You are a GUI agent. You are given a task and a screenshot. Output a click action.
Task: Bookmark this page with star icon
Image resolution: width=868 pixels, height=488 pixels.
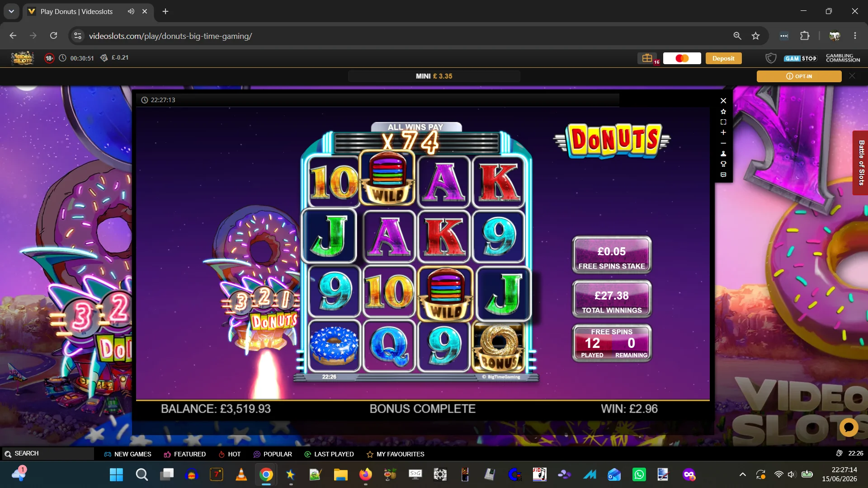pyautogui.click(x=755, y=36)
